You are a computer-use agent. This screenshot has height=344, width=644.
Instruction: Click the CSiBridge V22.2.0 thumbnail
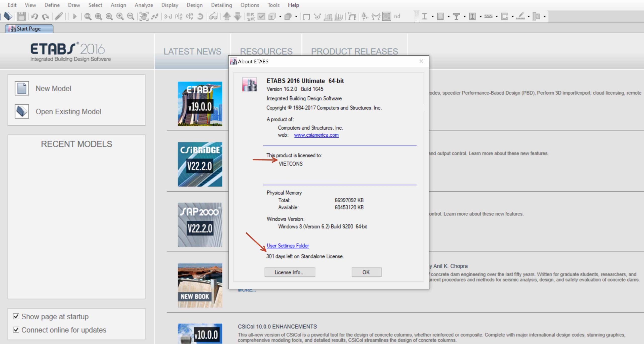point(200,164)
